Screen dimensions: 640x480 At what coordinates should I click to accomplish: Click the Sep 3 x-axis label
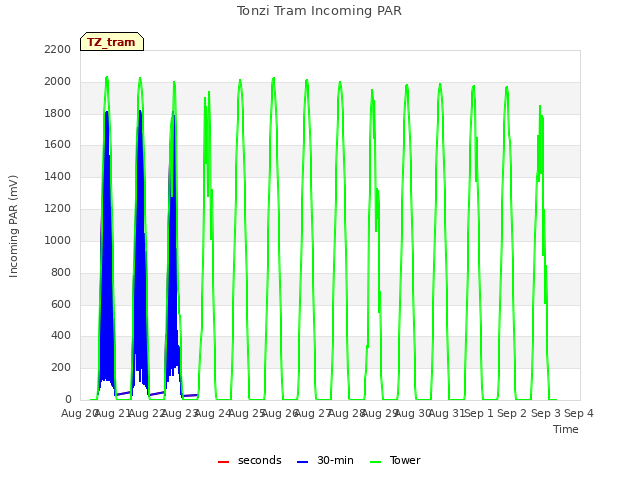click(546, 413)
